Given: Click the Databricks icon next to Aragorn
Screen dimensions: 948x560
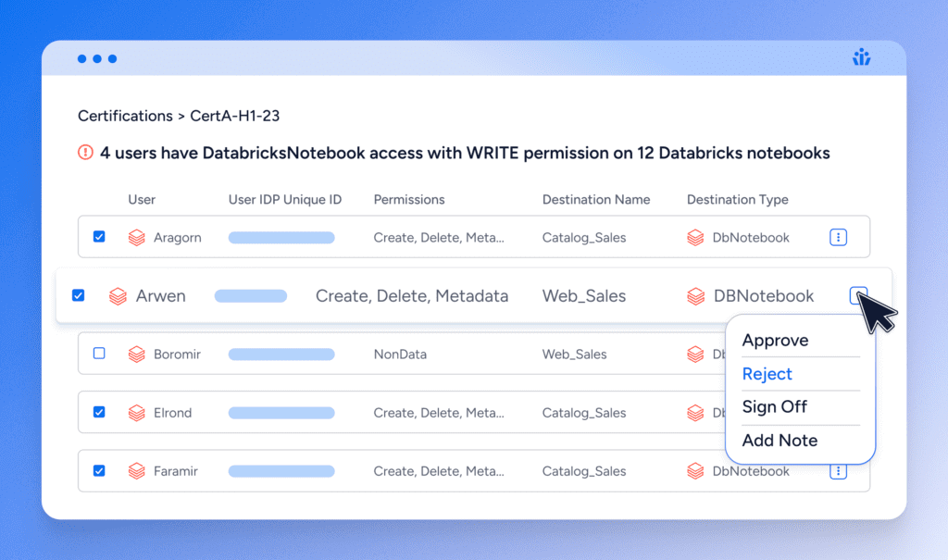Looking at the screenshot, I should [137, 238].
